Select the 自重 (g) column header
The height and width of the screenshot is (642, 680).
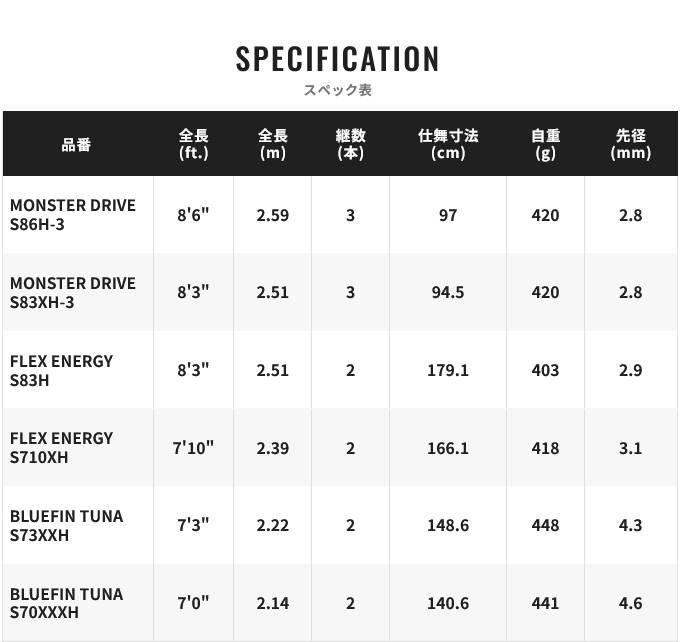(546, 144)
